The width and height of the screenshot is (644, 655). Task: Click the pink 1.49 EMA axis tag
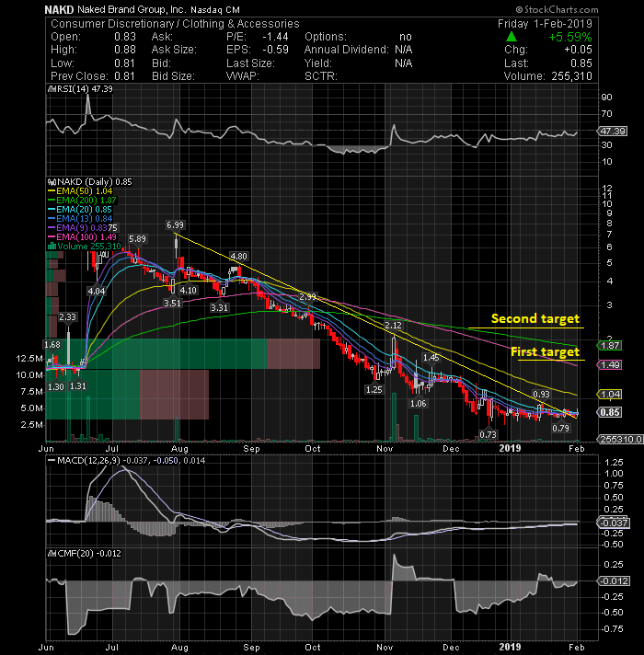(610, 365)
